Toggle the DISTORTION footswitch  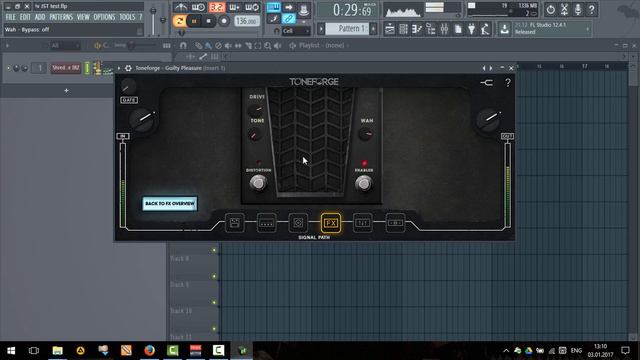[x=258, y=183]
